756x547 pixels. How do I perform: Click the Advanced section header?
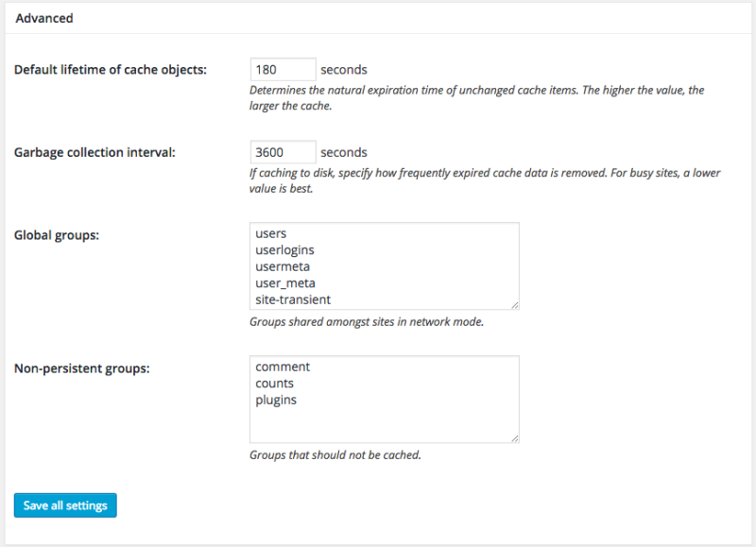[43, 17]
